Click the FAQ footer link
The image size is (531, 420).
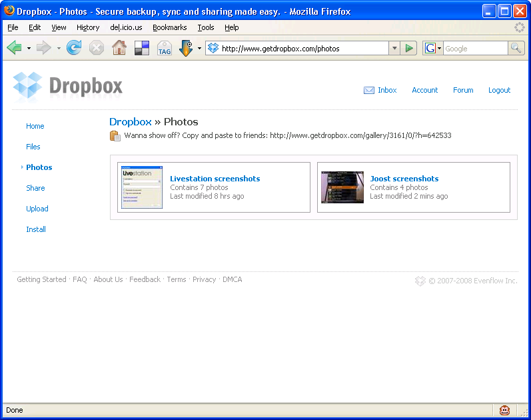(x=80, y=279)
